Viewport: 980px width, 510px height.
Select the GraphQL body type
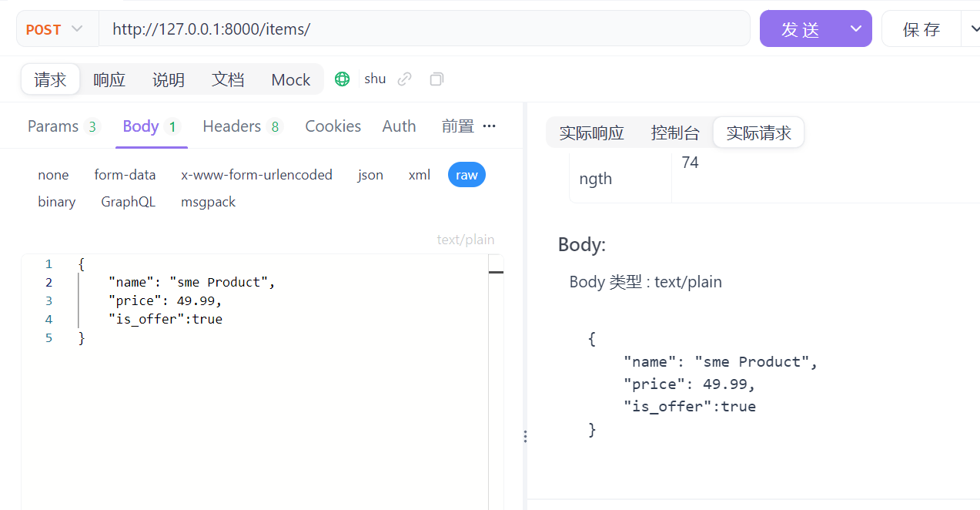tap(128, 202)
